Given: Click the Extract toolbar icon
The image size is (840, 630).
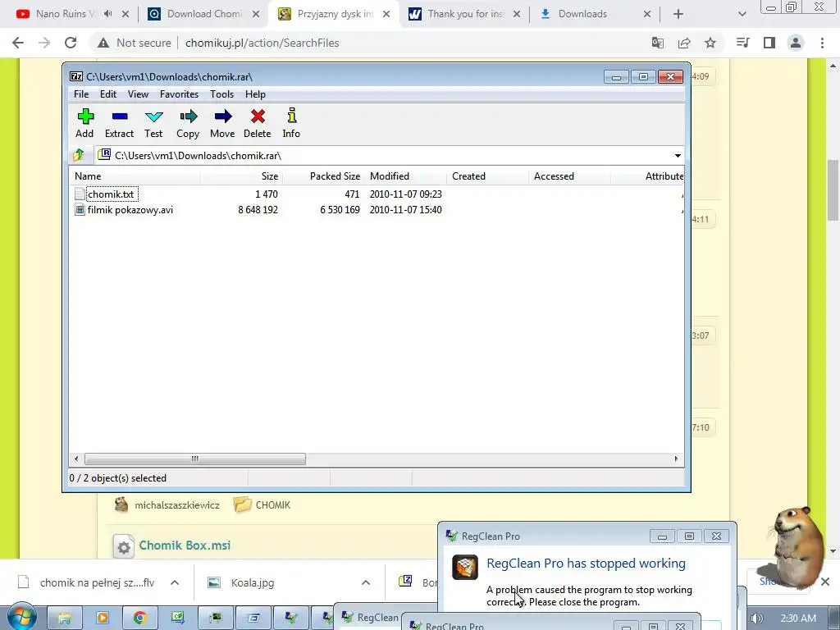Looking at the screenshot, I should click(119, 123).
